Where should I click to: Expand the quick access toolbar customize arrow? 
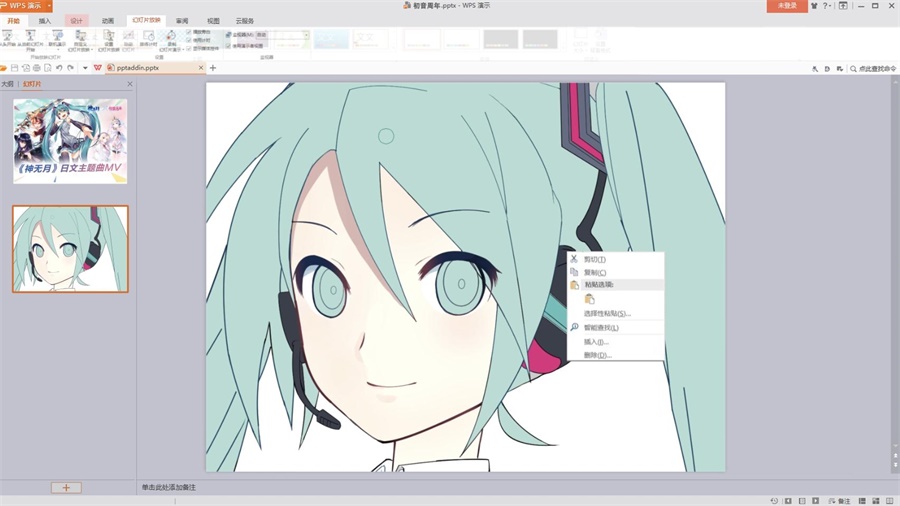[85, 68]
